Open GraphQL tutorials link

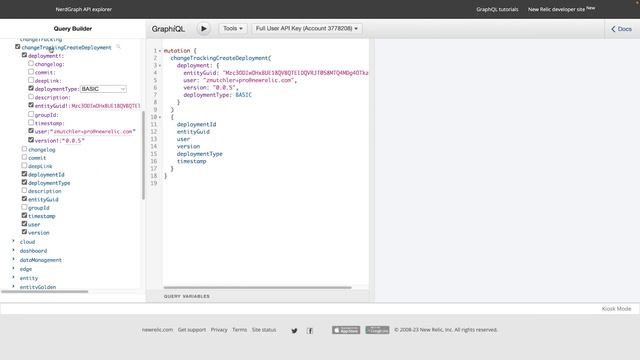(497, 9)
